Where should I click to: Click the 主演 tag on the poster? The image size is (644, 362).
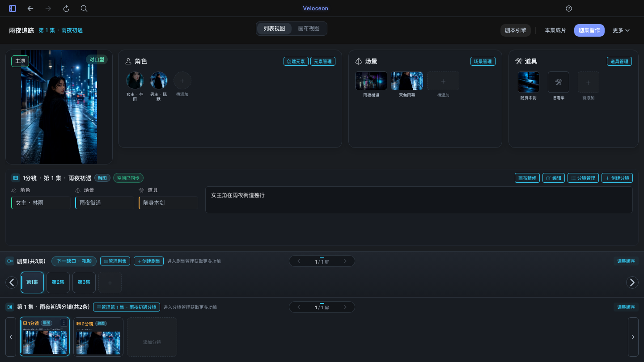[20, 61]
